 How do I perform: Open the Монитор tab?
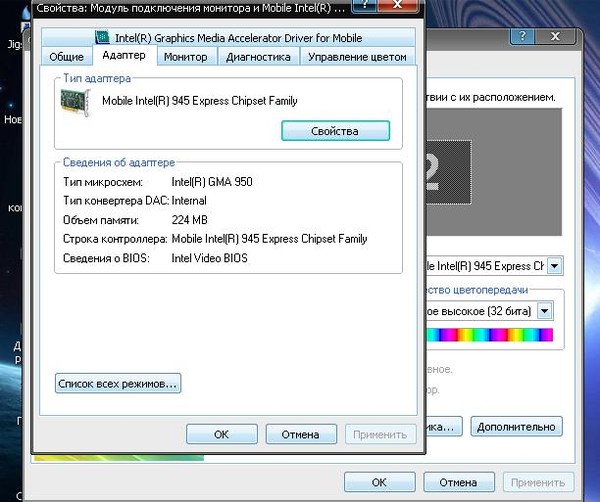186,57
